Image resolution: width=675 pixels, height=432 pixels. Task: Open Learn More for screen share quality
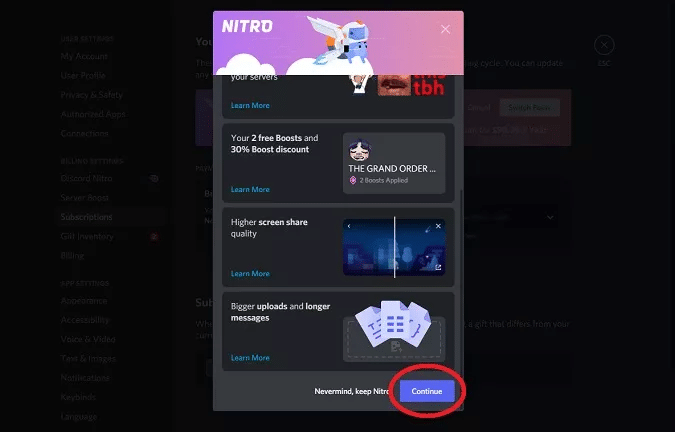click(250, 274)
